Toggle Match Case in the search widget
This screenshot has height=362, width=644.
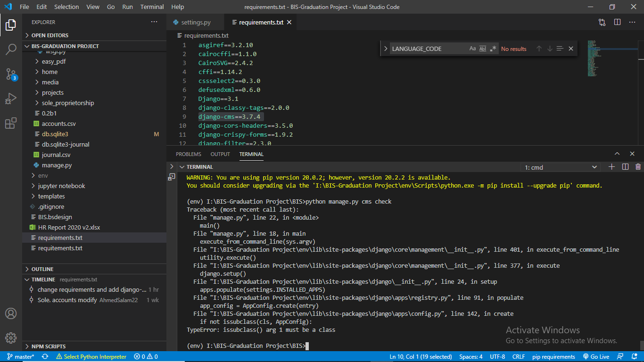tap(472, 49)
